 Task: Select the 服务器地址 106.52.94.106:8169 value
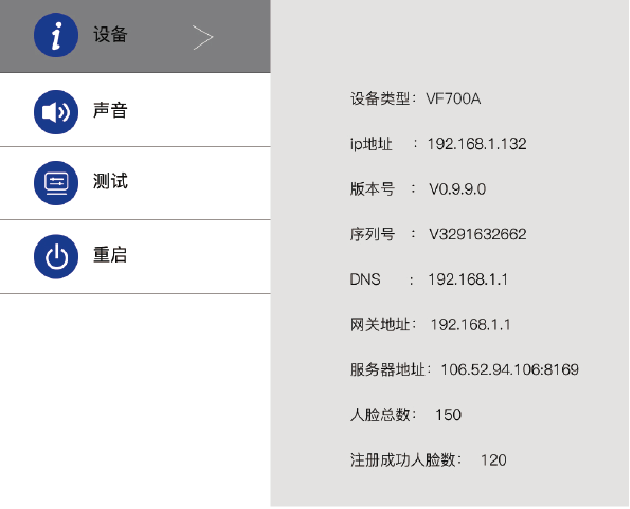pos(509,370)
